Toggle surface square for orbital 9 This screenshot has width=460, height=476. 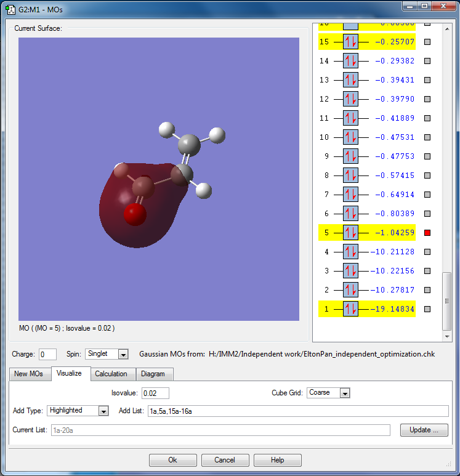[x=427, y=156]
